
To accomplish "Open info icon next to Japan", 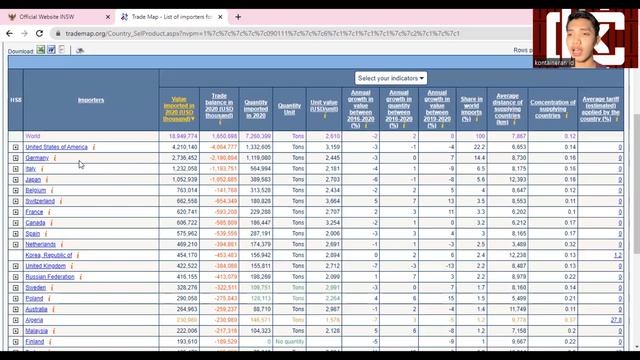I will click(x=47, y=180).
